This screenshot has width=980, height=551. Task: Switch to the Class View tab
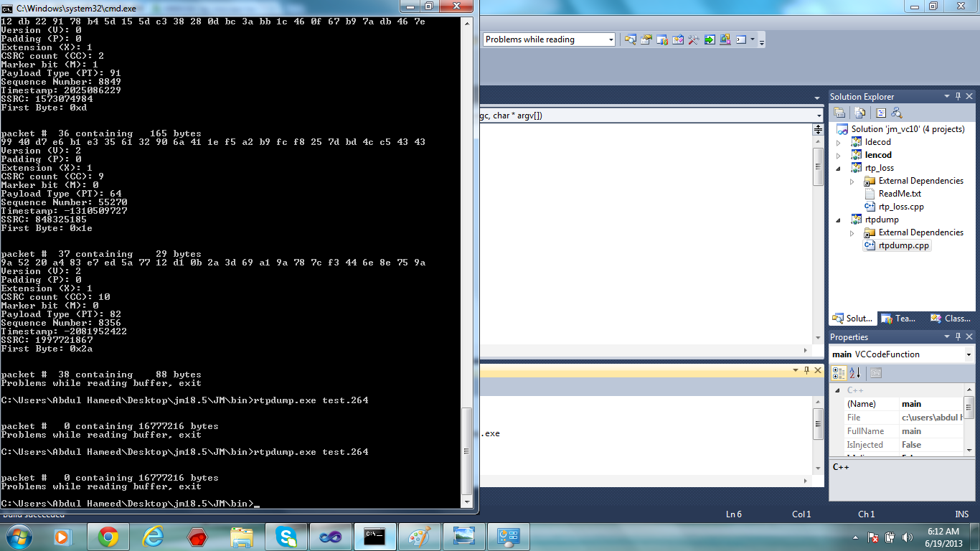pyautogui.click(x=950, y=319)
